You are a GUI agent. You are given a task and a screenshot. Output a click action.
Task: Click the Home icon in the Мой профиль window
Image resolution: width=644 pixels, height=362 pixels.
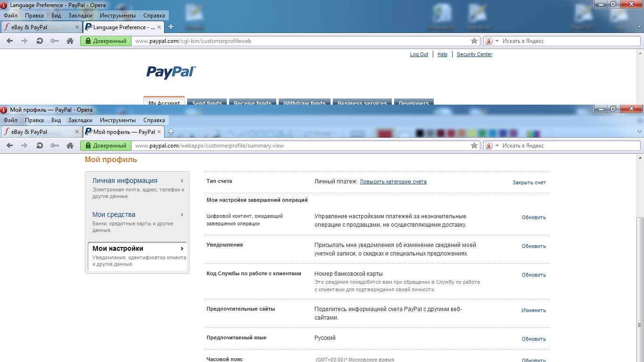(70, 146)
